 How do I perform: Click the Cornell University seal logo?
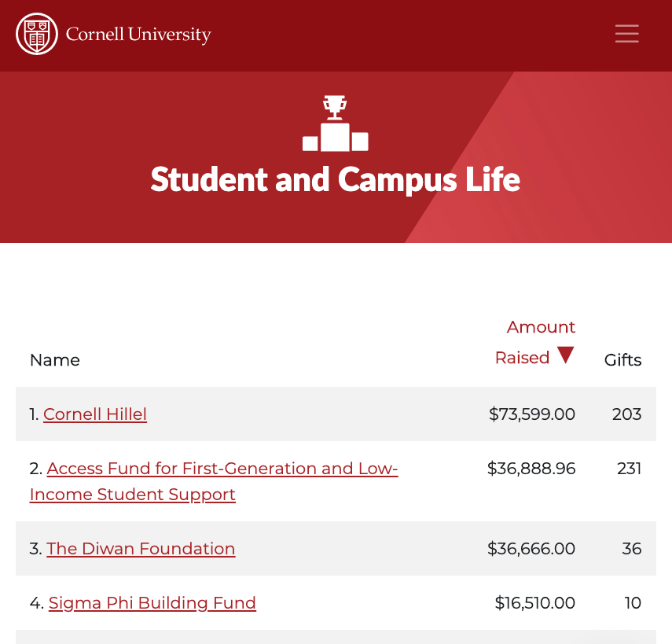pos(37,34)
